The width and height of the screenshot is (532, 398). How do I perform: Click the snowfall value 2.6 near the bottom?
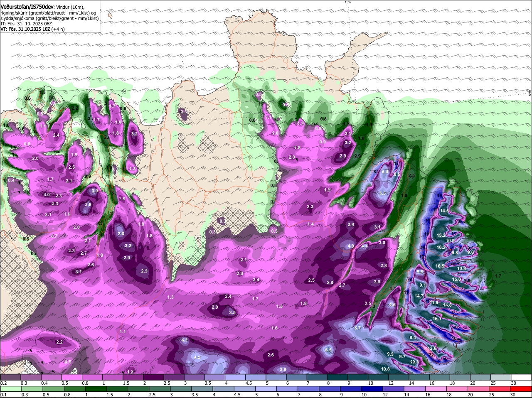click(x=271, y=355)
